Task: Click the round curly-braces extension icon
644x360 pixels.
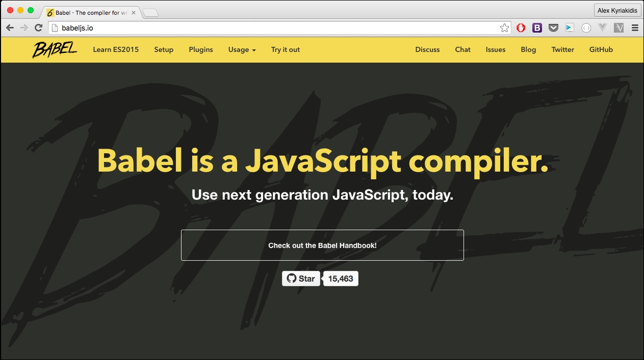Action: 586,28
